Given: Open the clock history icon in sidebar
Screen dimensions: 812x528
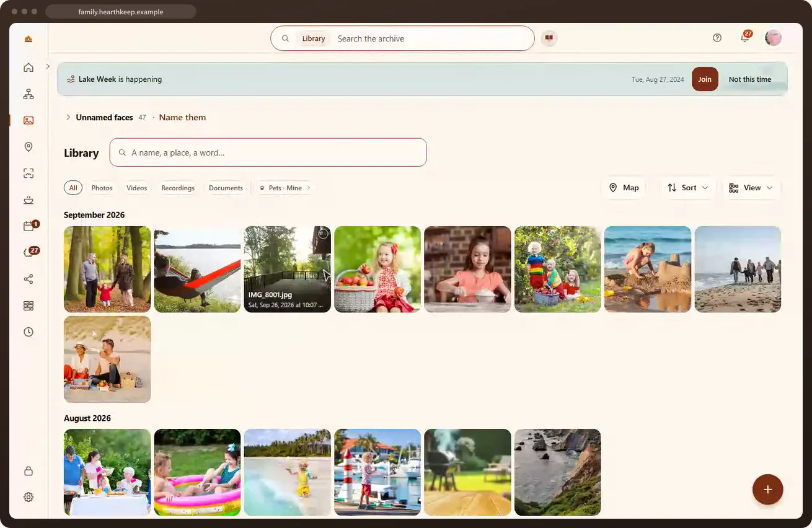Looking at the screenshot, I should pyautogui.click(x=29, y=332).
